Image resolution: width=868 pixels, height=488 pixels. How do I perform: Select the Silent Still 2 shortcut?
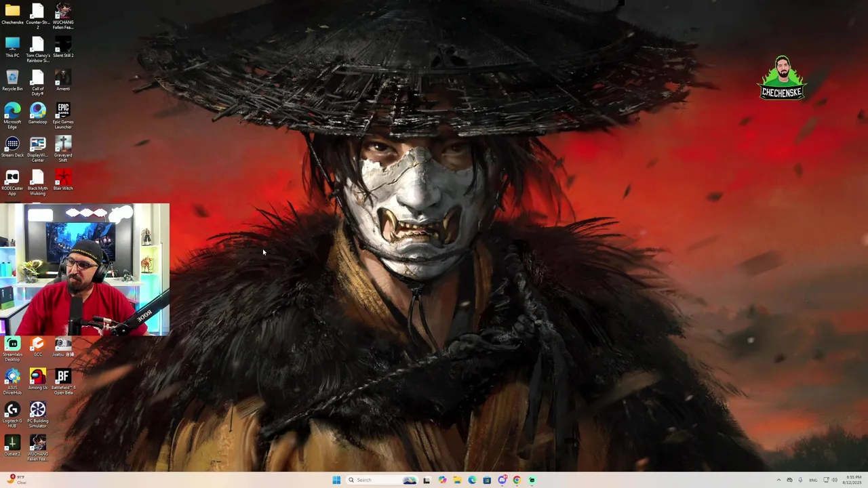63,47
